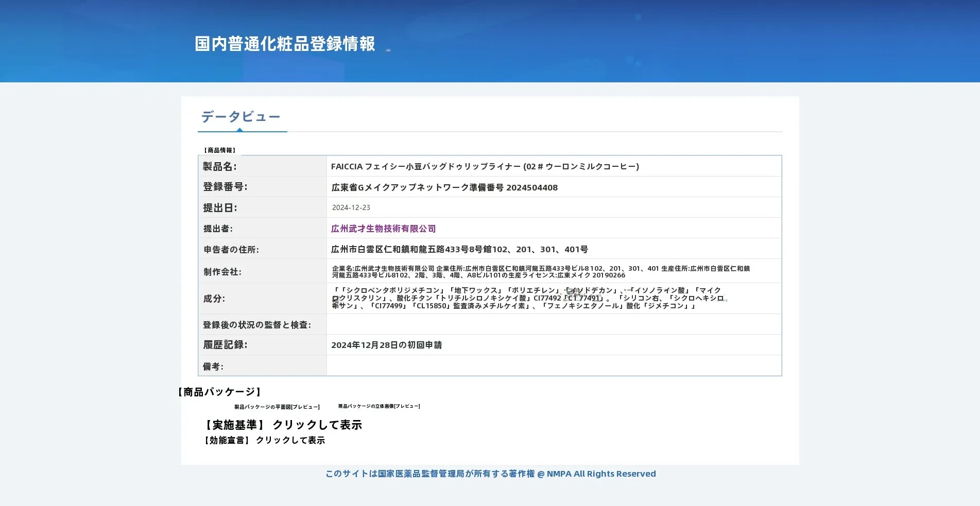Show the 実施基準 by clicking クリックして表示

point(317,425)
